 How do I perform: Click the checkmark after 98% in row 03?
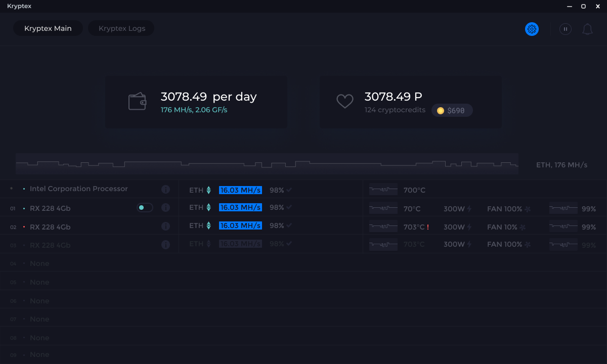click(x=289, y=244)
